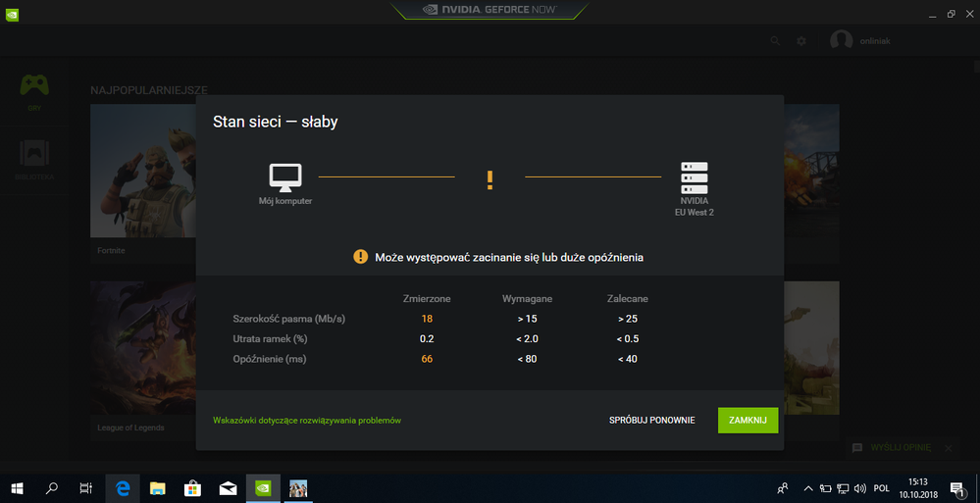
Task: Click the Zmierzone column header
Action: [427, 299]
